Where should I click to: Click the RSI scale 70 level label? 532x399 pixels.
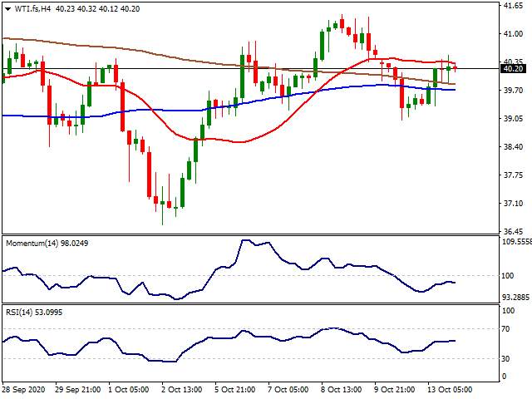pyautogui.click(x=505, y=329)
